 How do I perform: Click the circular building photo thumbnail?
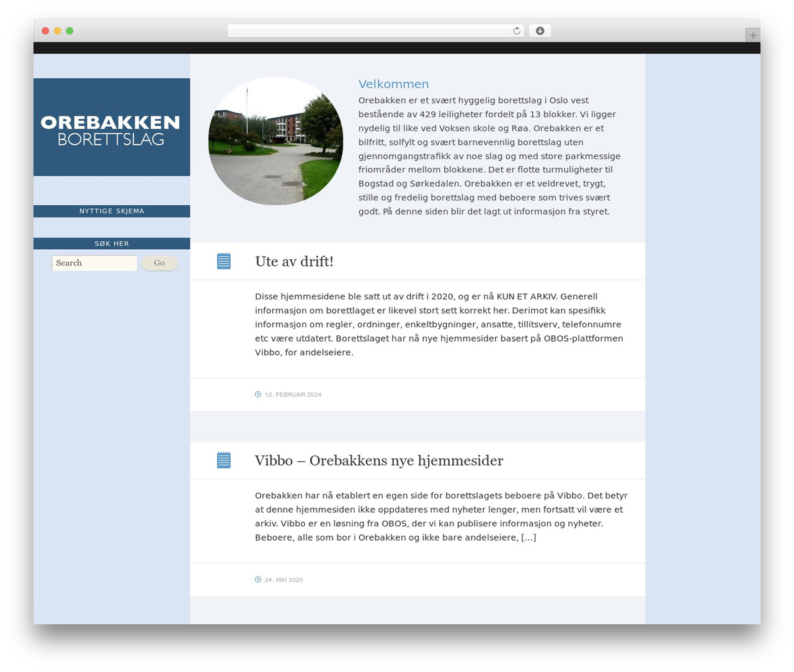point(275,141)
